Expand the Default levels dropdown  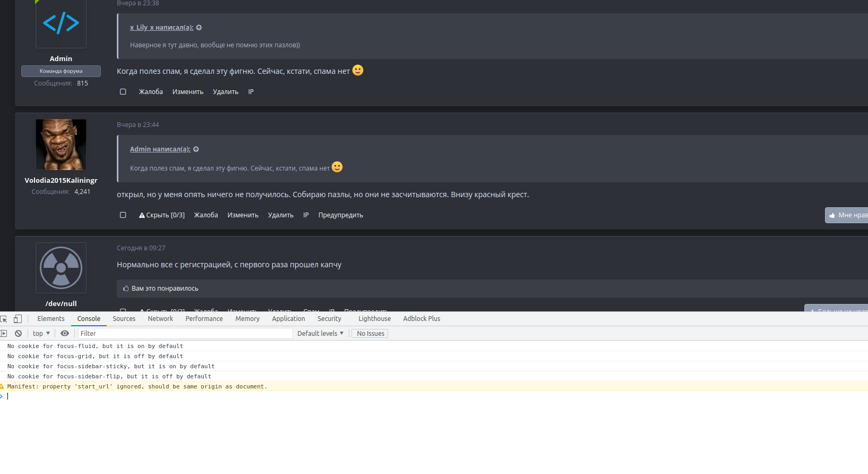tap(320, 334)
